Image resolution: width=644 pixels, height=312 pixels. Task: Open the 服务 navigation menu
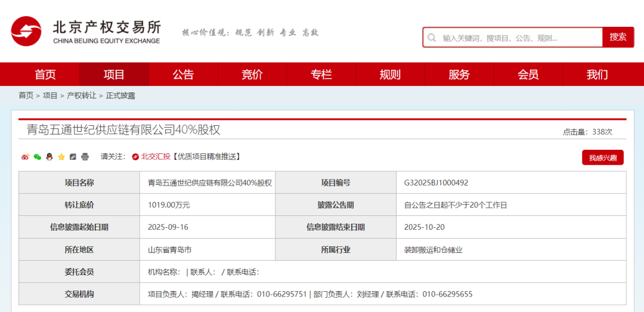[x=459, y=75]
